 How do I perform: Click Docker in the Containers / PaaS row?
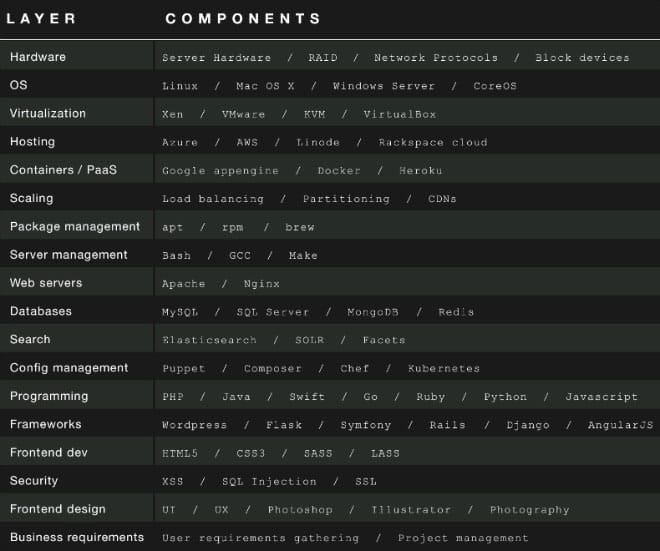338,171
